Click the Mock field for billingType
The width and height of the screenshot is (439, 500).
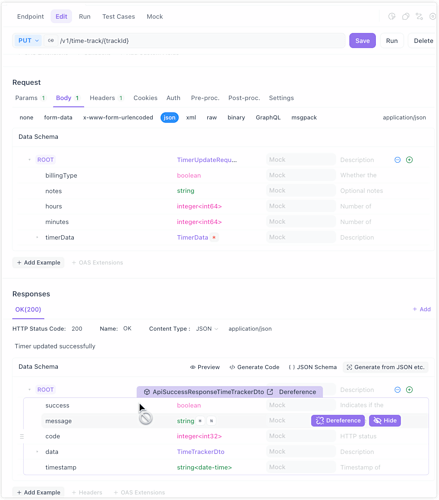tap(301, 175)
